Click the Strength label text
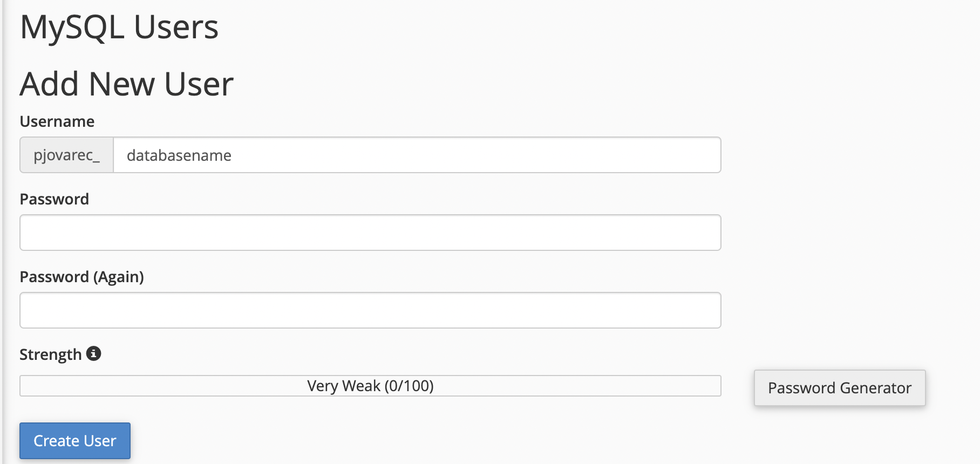This screenshot has width=980, height=464. (x=51, y=354)
